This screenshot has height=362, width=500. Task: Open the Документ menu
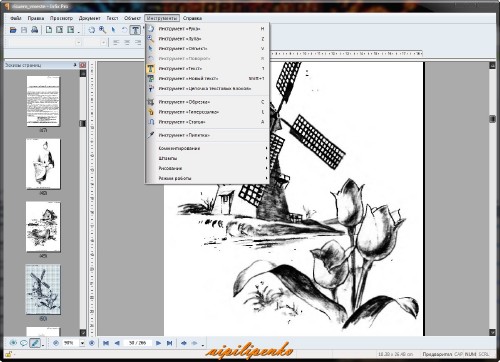tap(89, 18)
